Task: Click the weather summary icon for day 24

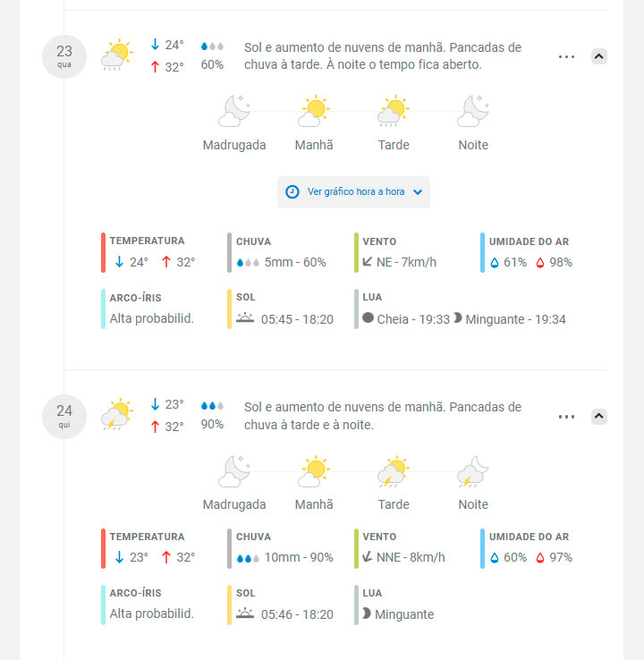Action: pyautogui.click(x=117, y=415)
